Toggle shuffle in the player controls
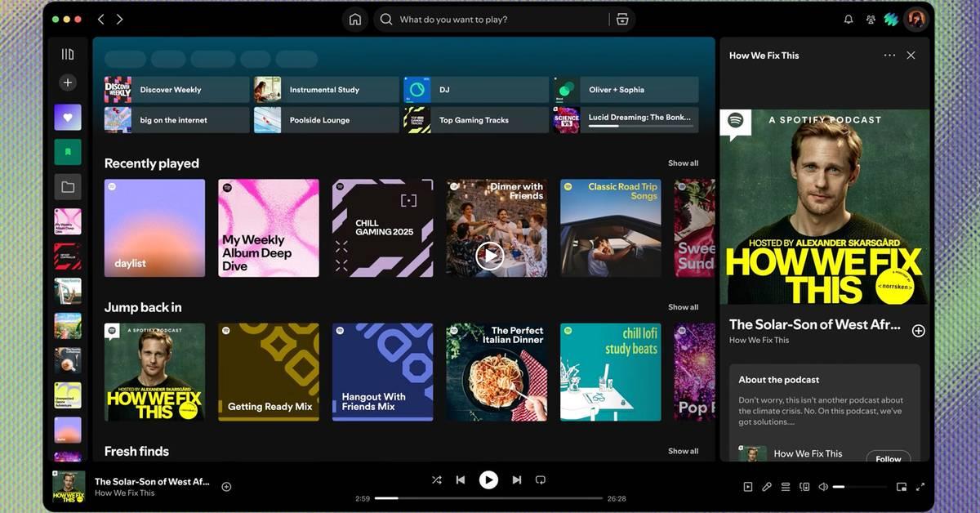Viewport: 980px width, 513px height. [437, 480]
